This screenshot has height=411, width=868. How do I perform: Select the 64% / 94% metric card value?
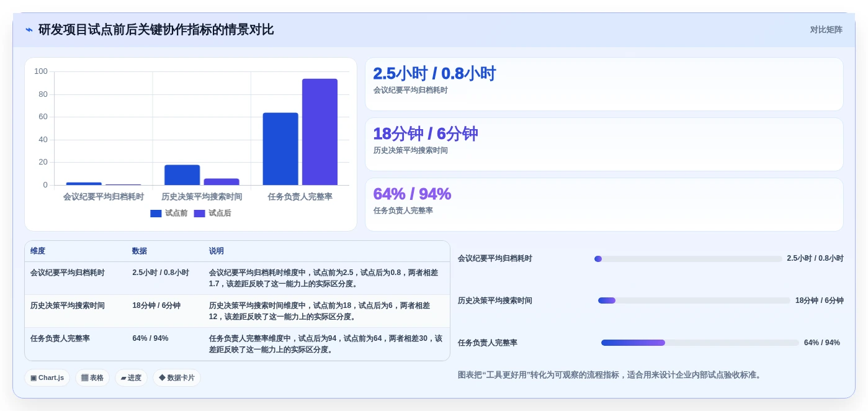(x=412, y=194)
